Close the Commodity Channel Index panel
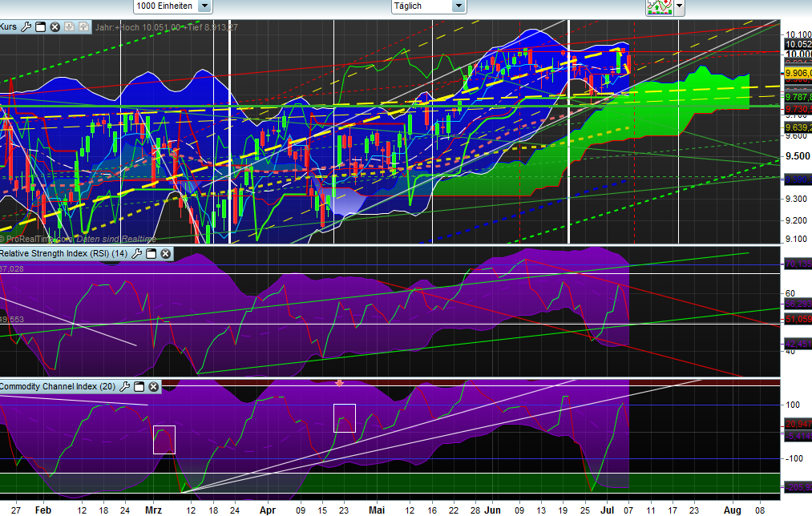Image resolution: width=812 pixels, height=516 pixels. tap(153, 387)
